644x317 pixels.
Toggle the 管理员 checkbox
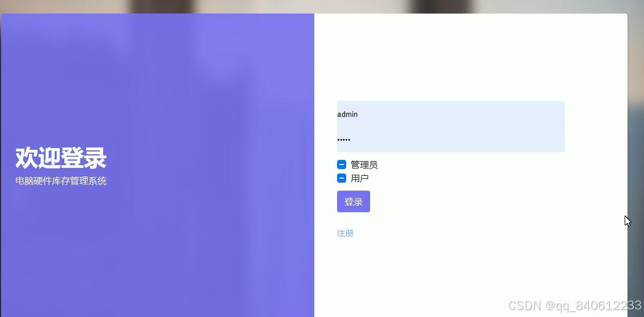(x=341, y=164)
